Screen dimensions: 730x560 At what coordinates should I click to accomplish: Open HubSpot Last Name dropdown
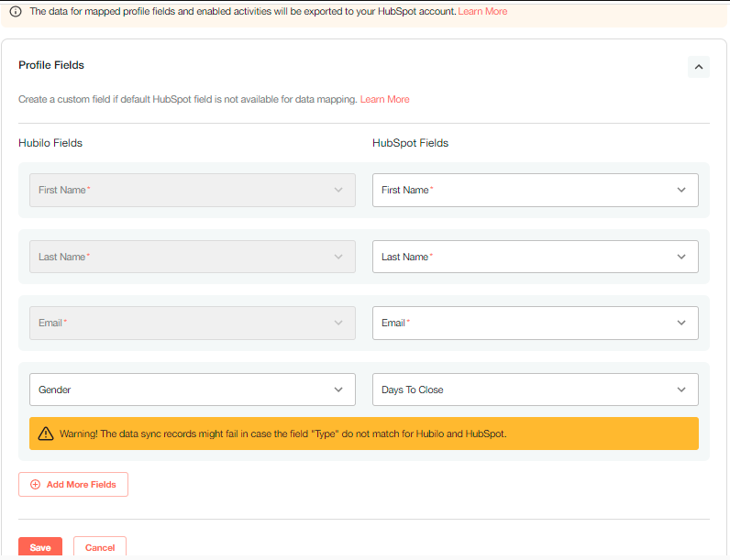pyautogui.click(x=536, y=257)
